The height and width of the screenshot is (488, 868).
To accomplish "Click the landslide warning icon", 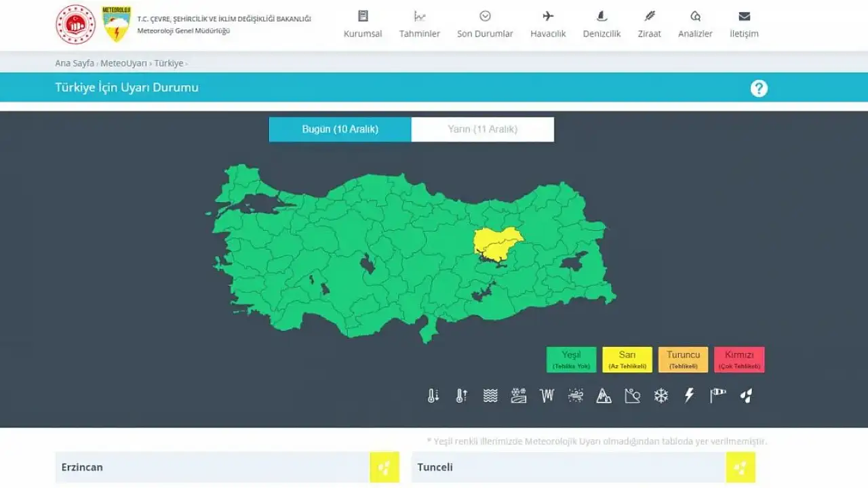I will [x=633, y=396].
